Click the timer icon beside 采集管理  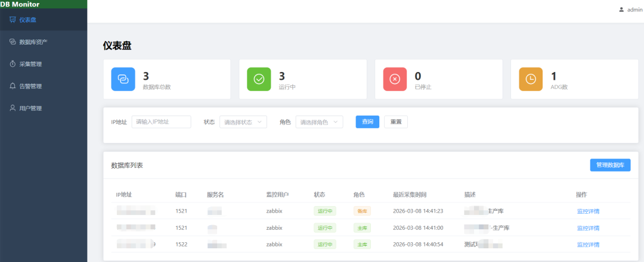point(13,64)
